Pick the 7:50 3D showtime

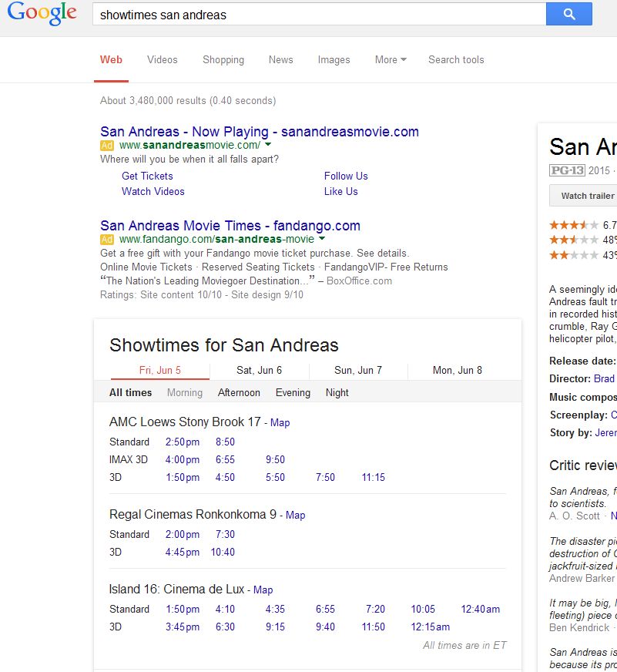[x=325, y=478]
